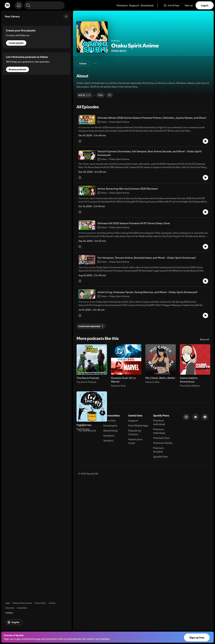Click the Otaku Spirit publisher name
Viewport: 215px width, 644px height.
click(x=119, y=51)
